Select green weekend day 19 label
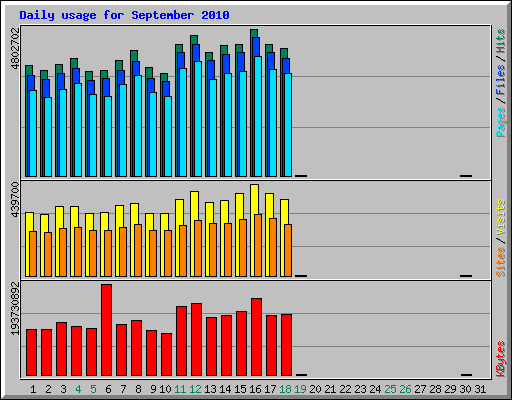 (300, 389)
